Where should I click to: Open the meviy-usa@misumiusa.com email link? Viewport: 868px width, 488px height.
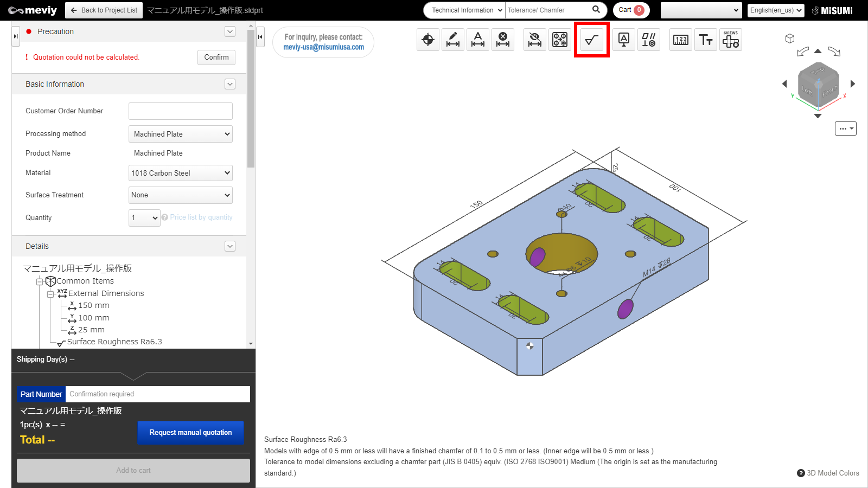tap(324, 47)
